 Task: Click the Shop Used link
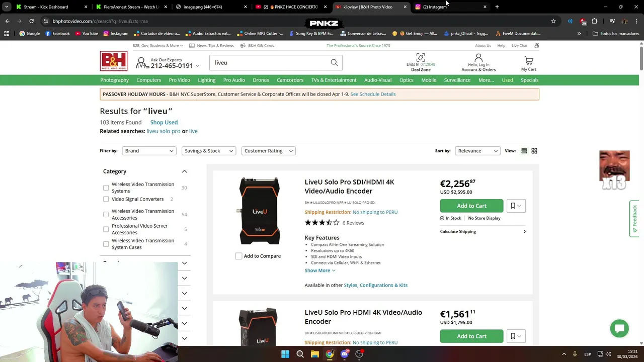tap(164, 122)
